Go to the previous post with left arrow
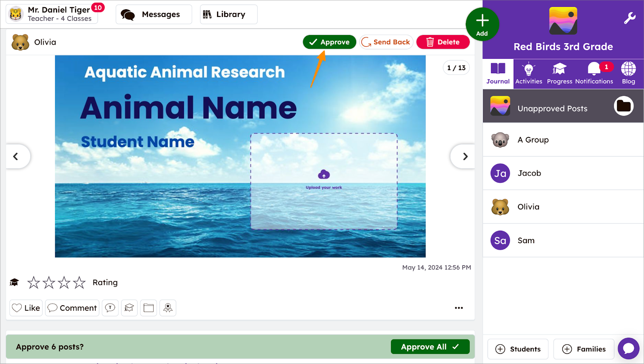Image resolution: width=644 pixels, height=364 pixels. (x=16, y=156)
